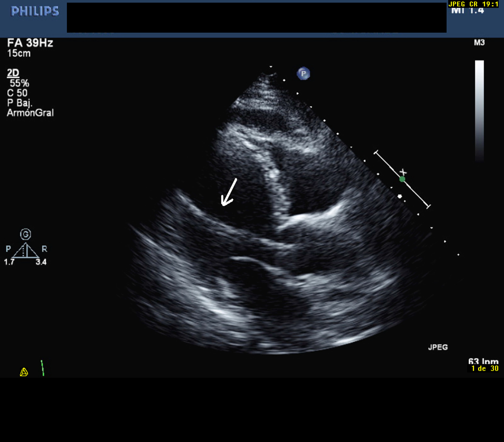The height and width of the screenshot is (442, 504).
Task: Click the blue P orientation marker
Action: (x=303, y=74)
